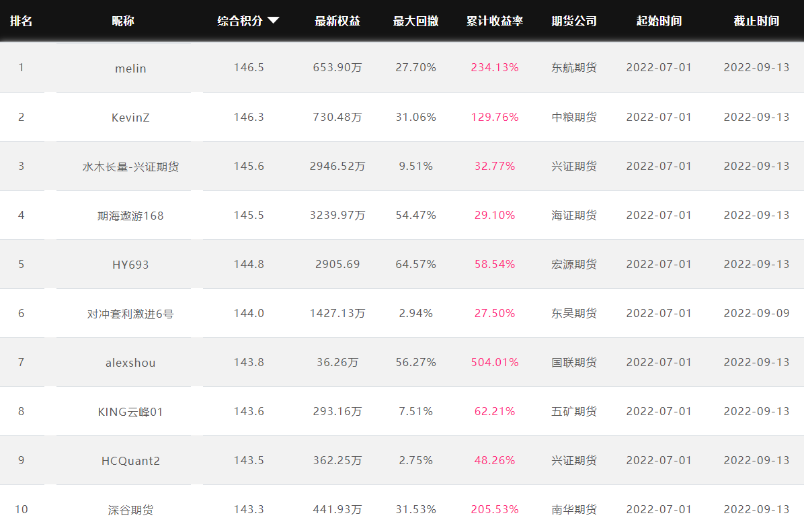This screenshot has width=804, height=532.
Task: Click the 64.57% max drawdown cell
Action: pos(416,264)
